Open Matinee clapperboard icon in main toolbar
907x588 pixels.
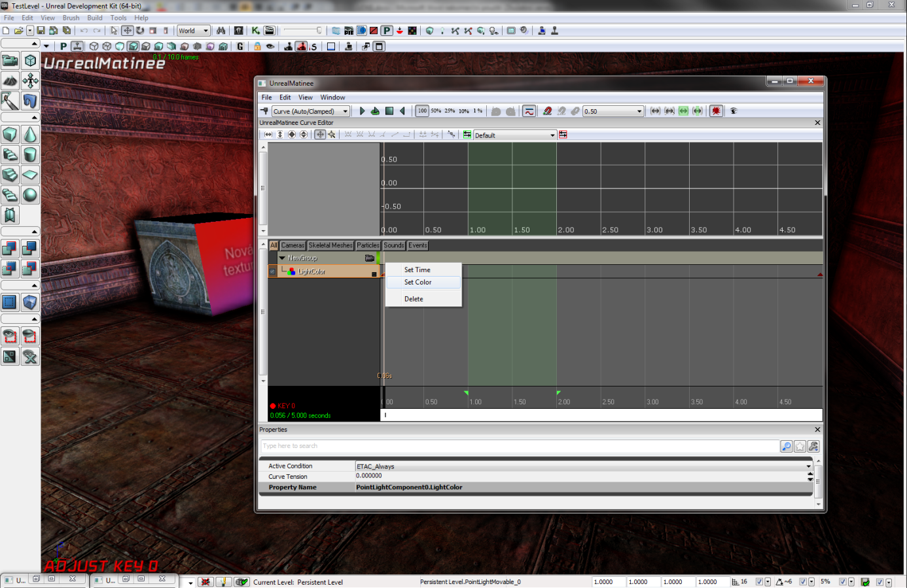[x=269, y=31]
